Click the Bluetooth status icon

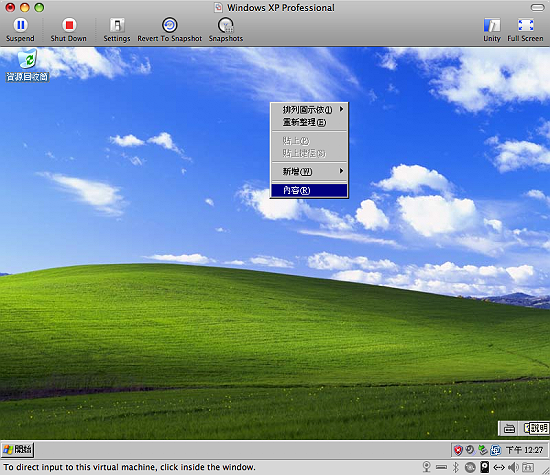coord(456,467)
